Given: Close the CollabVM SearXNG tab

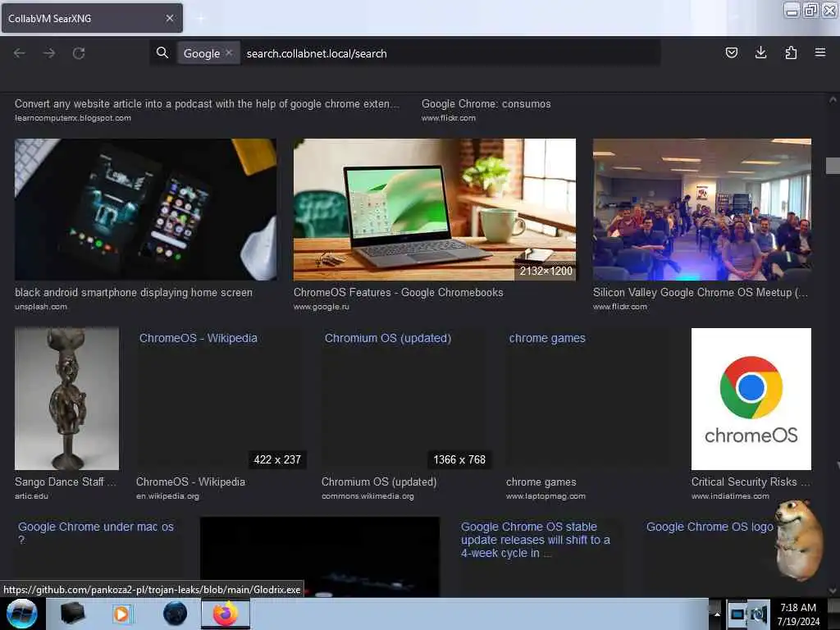Looking at the screenshot, I should coord(169,18).
